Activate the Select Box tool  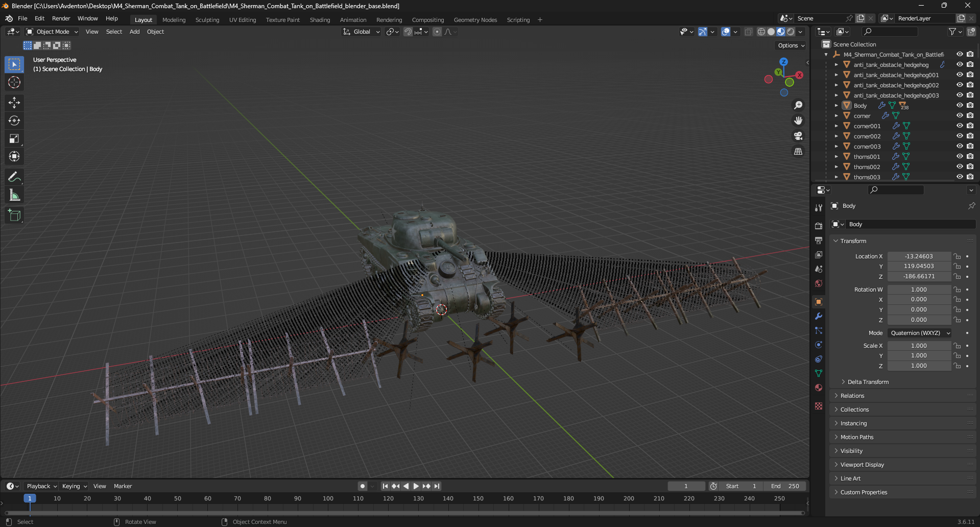click(14, 64)
